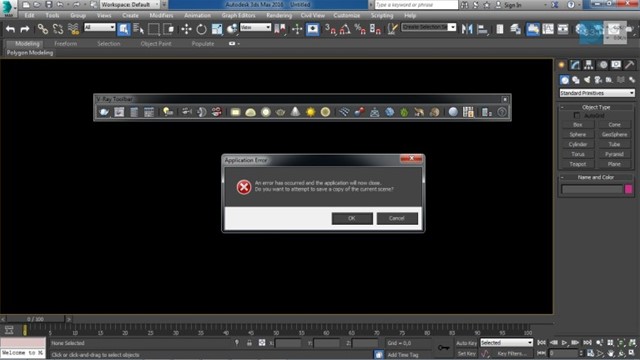Choose the Rectangular Selection Region tool

(x=153, y=29)
